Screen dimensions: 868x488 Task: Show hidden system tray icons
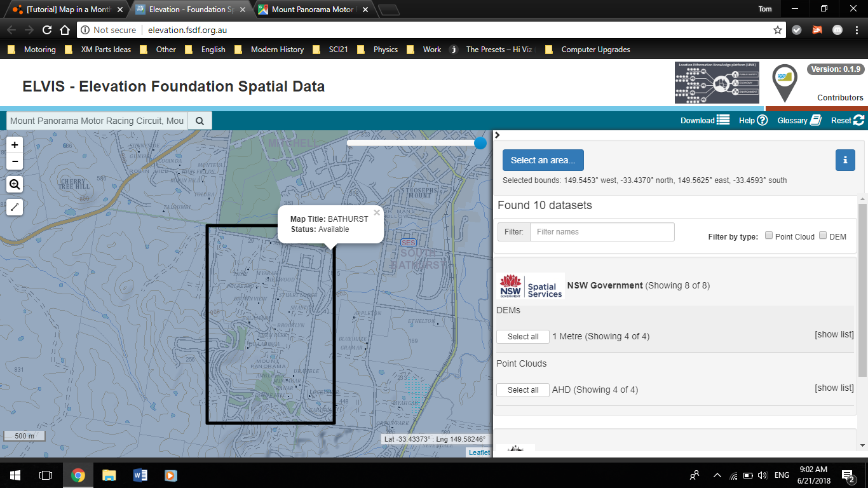[717, 475]
